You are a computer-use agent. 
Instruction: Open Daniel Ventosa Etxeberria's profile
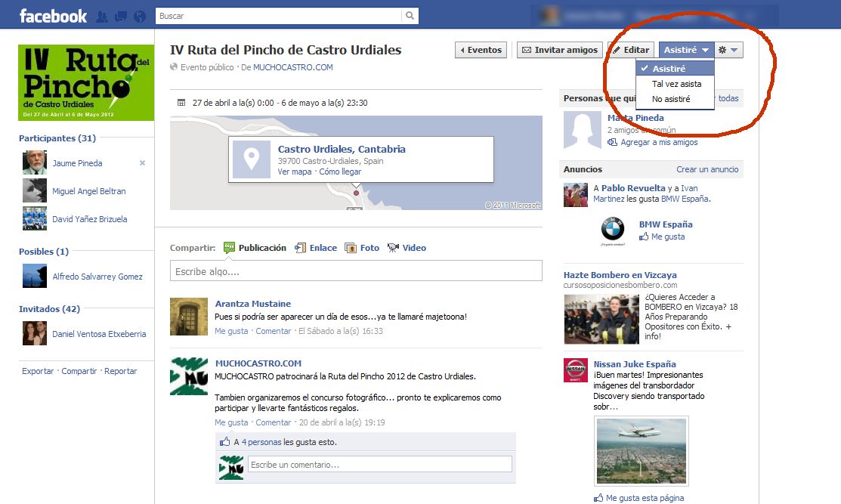(99, 333)
